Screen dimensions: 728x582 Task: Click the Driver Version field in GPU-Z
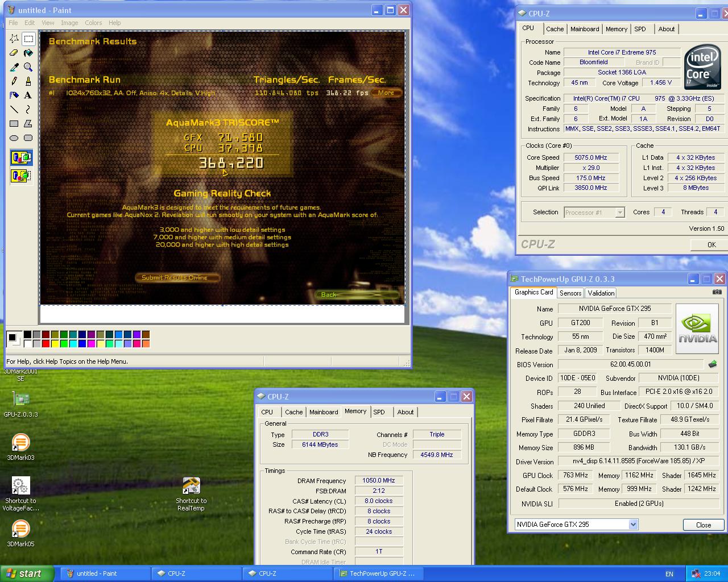click(639, 462)
